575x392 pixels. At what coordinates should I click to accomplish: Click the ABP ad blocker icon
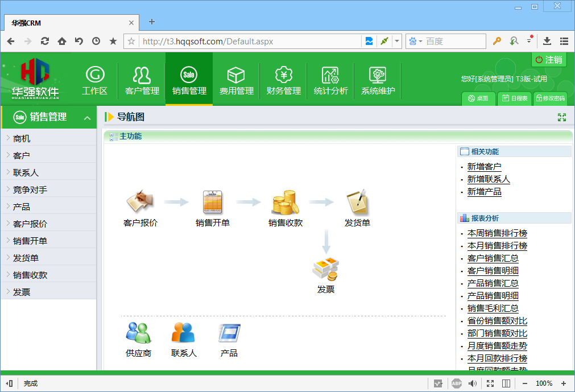[x=457, y=383]
